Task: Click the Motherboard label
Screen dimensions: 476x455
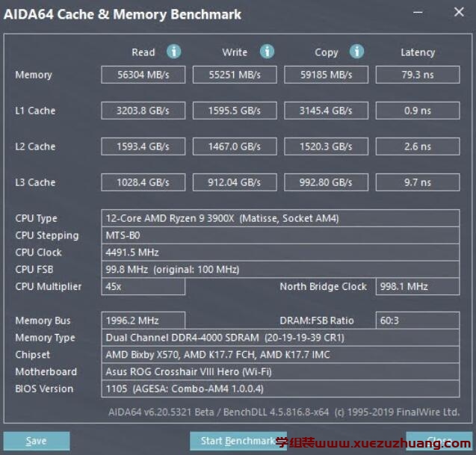Action: coord(46,372)
